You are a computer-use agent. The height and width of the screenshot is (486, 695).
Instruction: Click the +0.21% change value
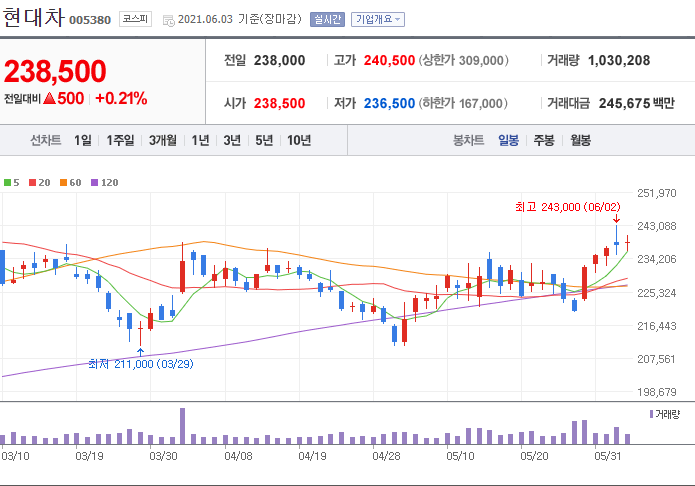point(121,98)
